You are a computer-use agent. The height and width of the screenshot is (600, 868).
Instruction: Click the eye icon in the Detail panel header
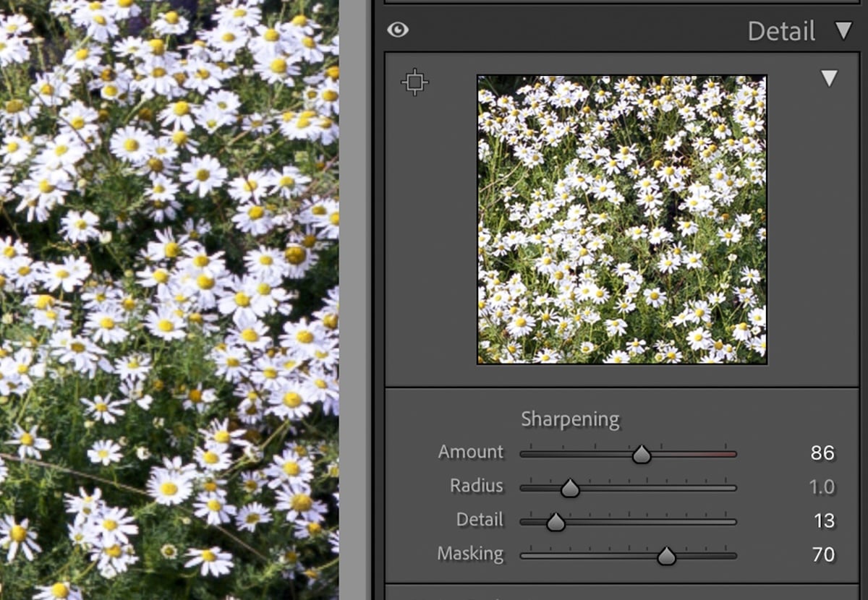[x=397, y=30]
